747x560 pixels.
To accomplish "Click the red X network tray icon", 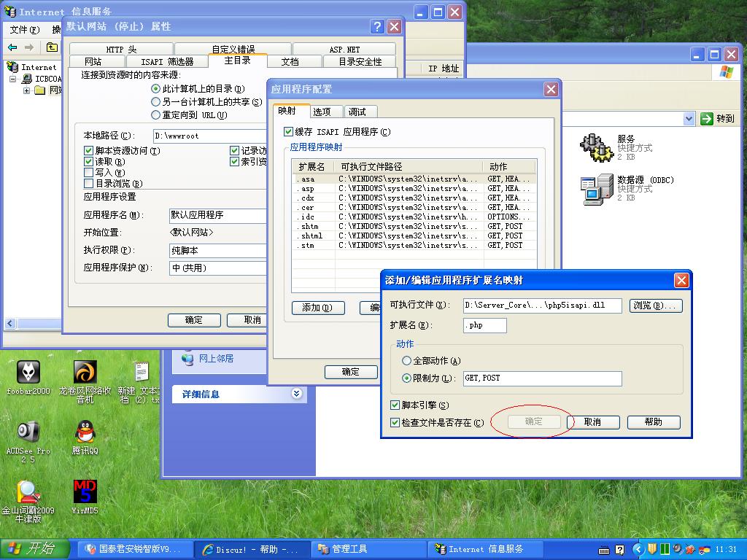I will point(690,549).
